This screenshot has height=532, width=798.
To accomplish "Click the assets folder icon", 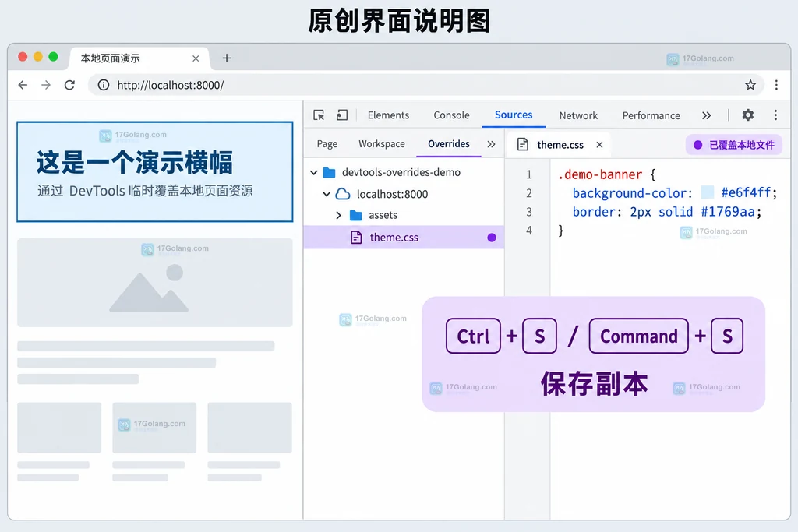I will (x=355, y=215).
